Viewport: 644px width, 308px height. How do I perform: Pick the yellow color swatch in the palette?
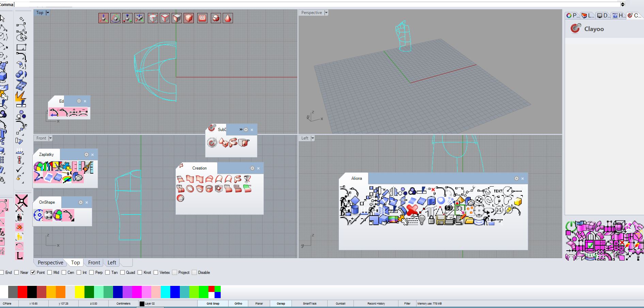tap(79, 292)
